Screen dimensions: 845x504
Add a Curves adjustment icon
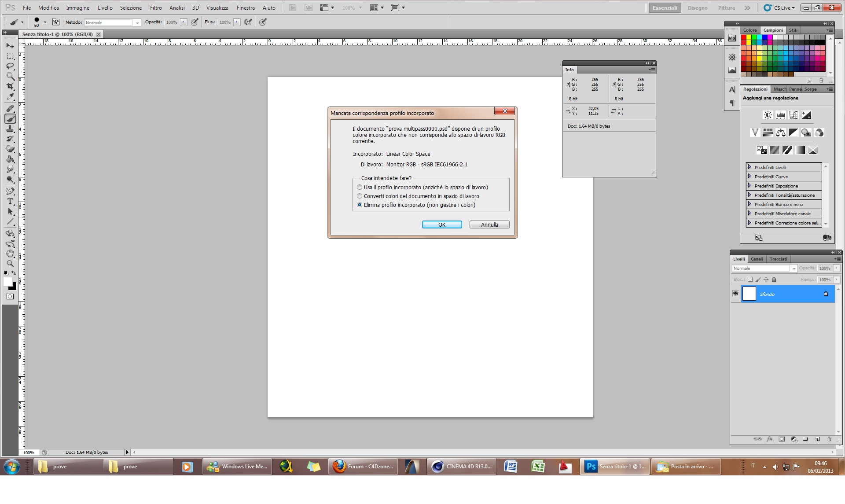[793, 115]
